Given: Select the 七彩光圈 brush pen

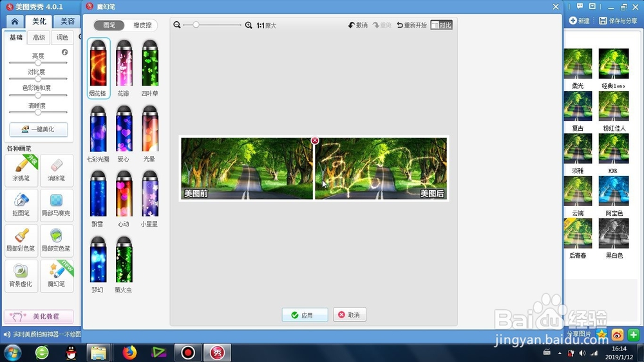Looking at the screenshot, I should tap(98, 134).
